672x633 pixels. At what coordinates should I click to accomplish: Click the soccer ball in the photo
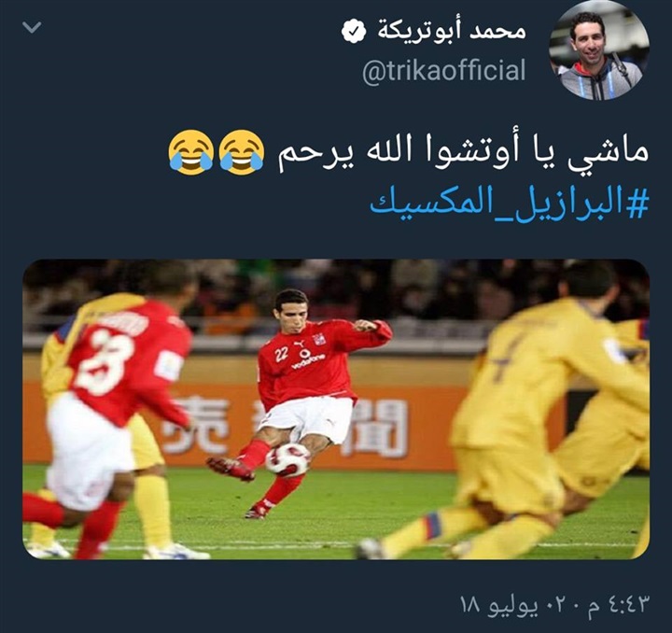point(287,460)
